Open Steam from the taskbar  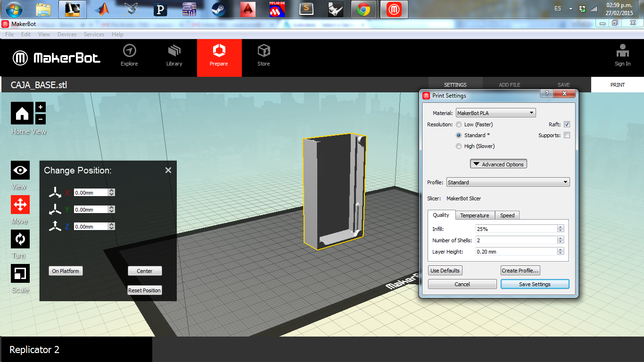(218, 9)
